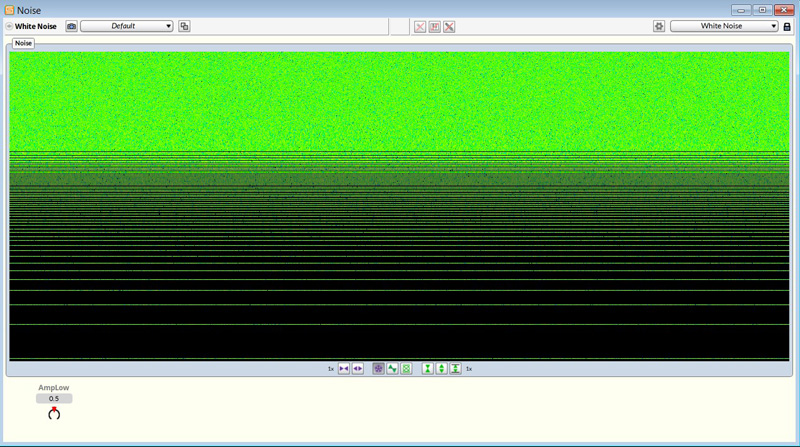Click the right 1x zoom label

(x=469, y=369)
